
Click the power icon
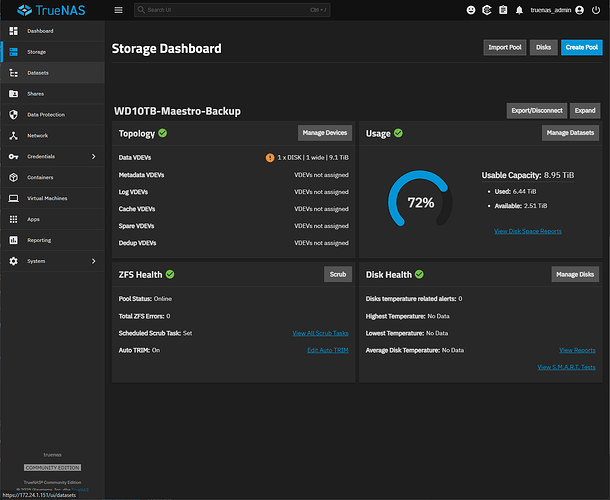tap(596, 10)
